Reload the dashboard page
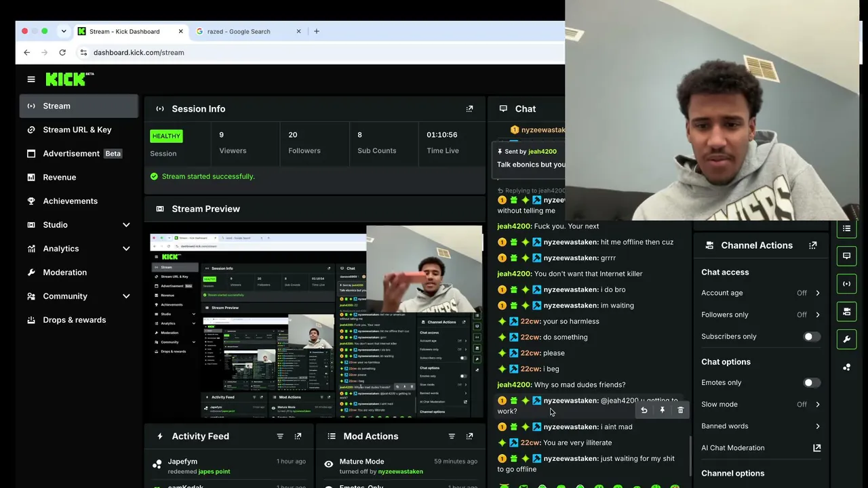This screenshot has width=868, height=488. (62, 52)
